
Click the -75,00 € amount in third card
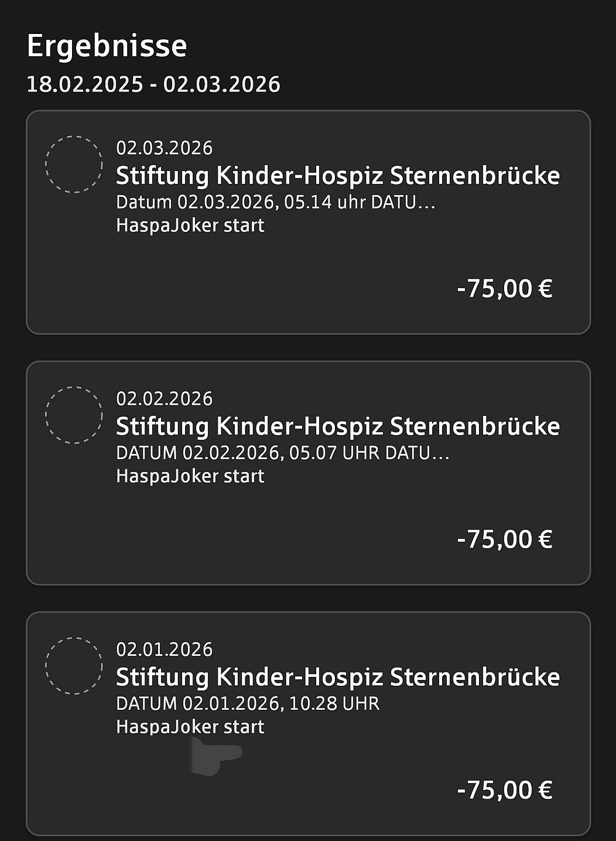[504, 790]
